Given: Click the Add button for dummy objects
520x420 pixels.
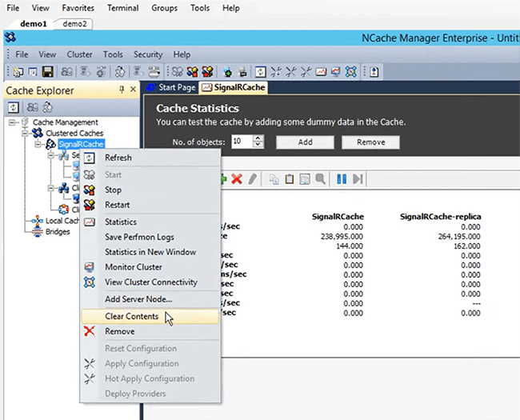Looking at the screenshot, I should tap(305, 142).
